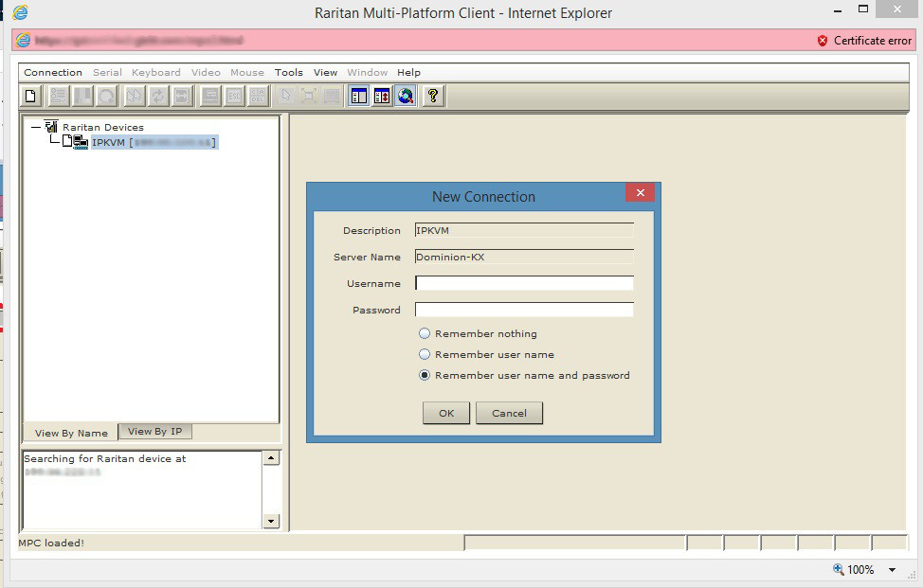The width and height of the screenshot is (923, 588).
Task: Open the Video menu
Action: click(x=206, y=72)
